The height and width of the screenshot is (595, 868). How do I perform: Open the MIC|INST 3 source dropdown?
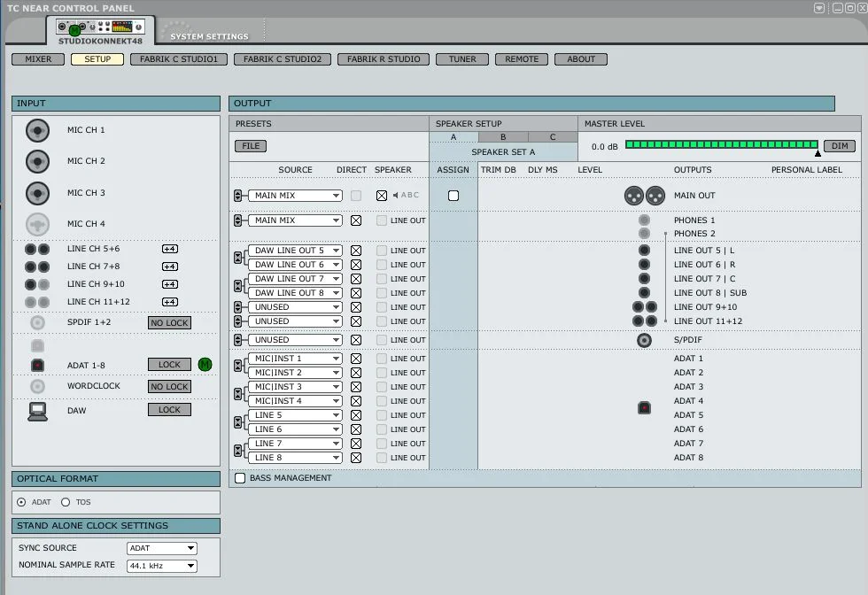(295, 387)
